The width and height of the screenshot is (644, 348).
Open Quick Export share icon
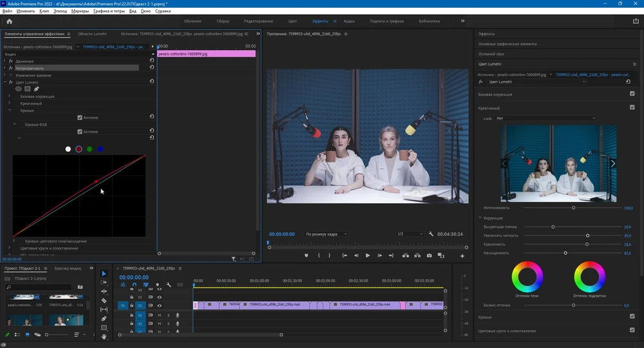pyautogui.click(x=636, y=21)
